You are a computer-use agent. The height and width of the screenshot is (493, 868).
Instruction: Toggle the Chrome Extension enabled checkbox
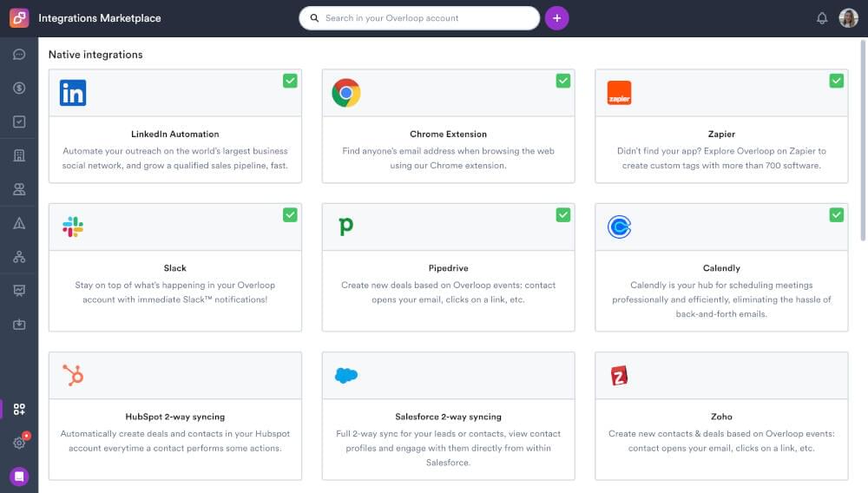click(x=563, y=81)
